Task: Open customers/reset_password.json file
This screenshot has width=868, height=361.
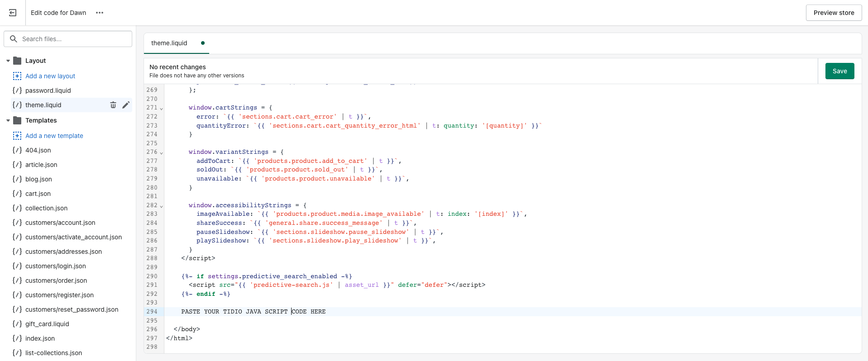Action: tap(72, 309)
